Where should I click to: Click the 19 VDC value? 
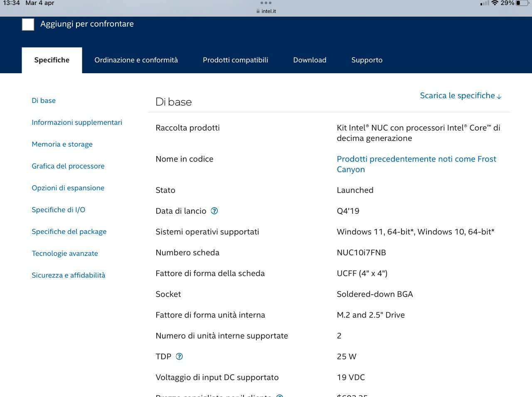tap(351, 377)
